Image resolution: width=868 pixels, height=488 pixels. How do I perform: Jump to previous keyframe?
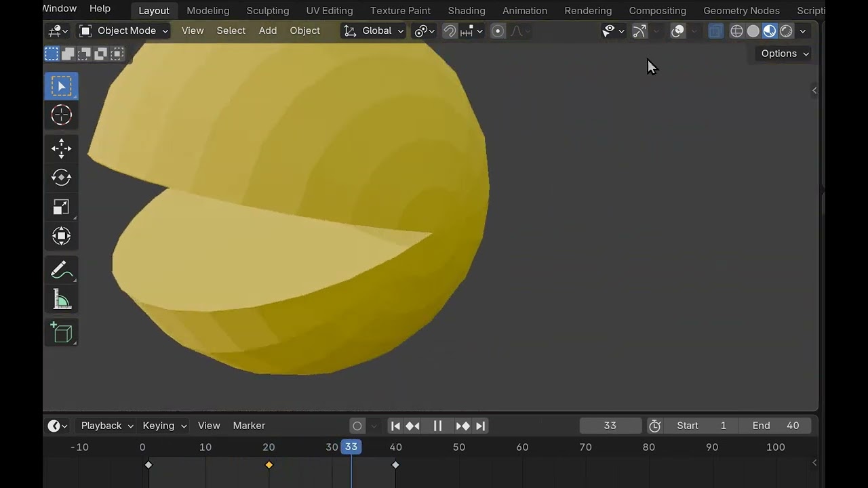point(412,426)
